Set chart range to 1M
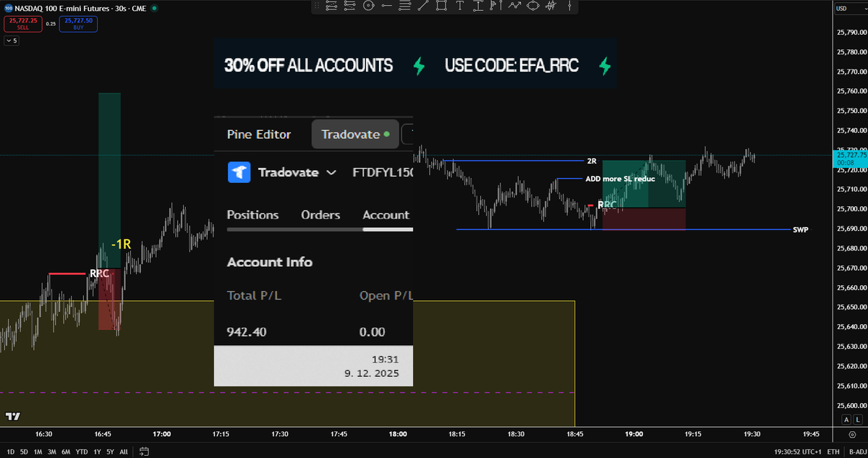Viewport: 868px width, 458px height. click(x=38, y=452)
